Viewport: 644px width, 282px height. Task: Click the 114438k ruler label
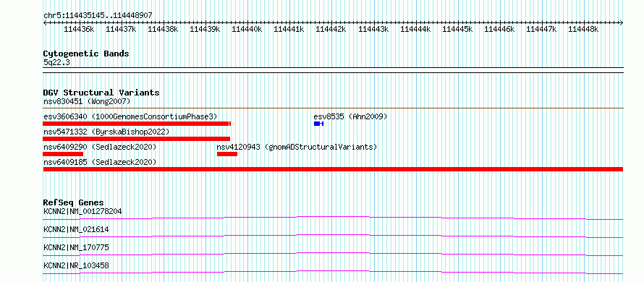pos(163,29)
